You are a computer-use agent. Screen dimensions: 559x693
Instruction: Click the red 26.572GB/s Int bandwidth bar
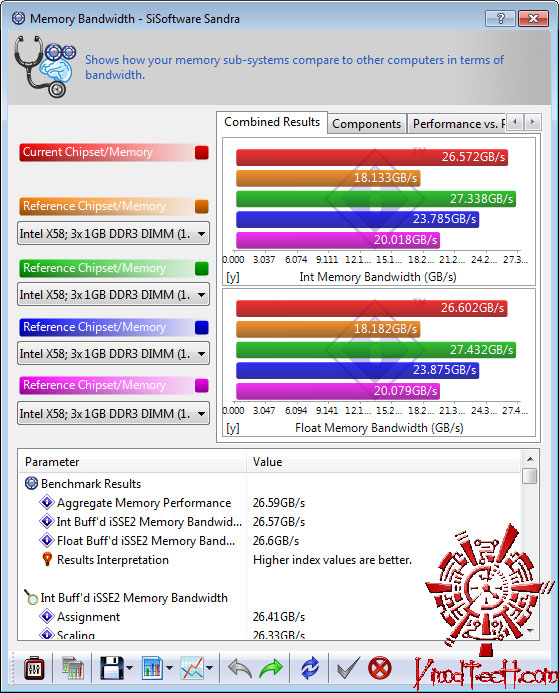coord(372,157)
